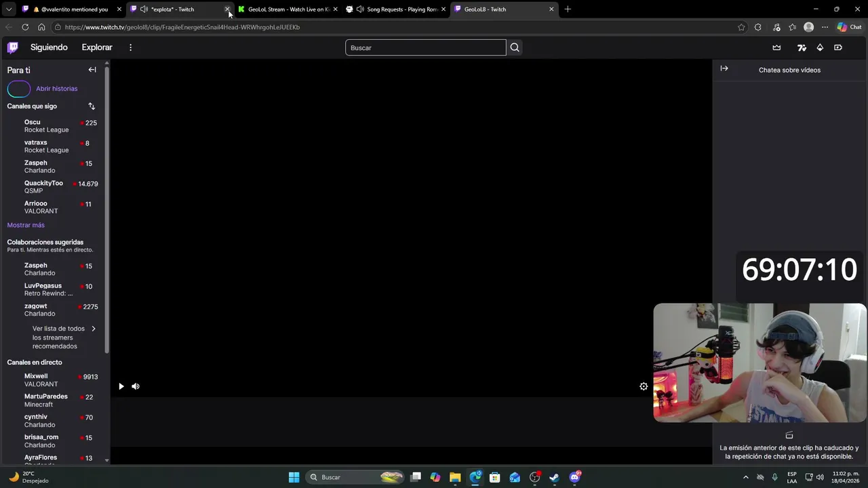The image size is (868, 488).
Task: Click Mostrar más under followed channels
Action: pyautogui.click(x=26, y=225)
